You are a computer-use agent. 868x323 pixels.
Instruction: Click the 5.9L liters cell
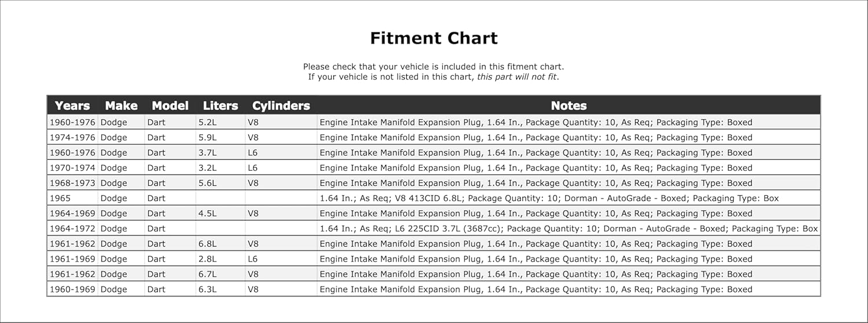point(207,138)
